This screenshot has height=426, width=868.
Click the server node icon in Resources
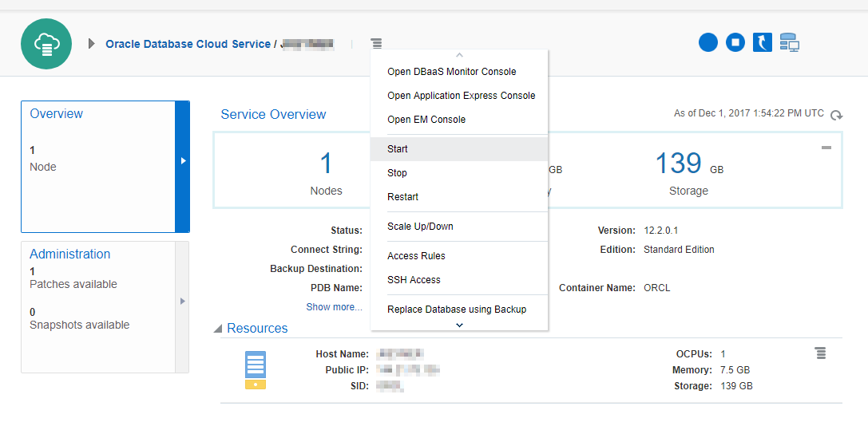click(256, 370)
